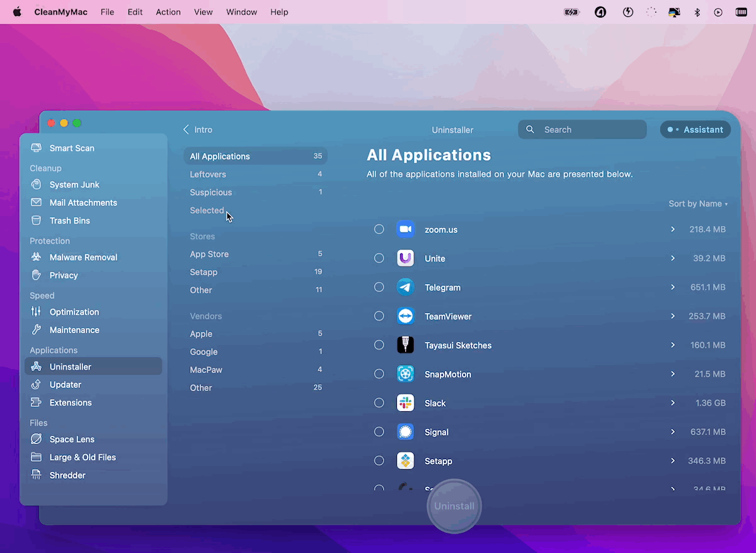Screen dimensions: 756x553
Task: Check the TeamViewer selection circle
Action: tap(379, 316)
